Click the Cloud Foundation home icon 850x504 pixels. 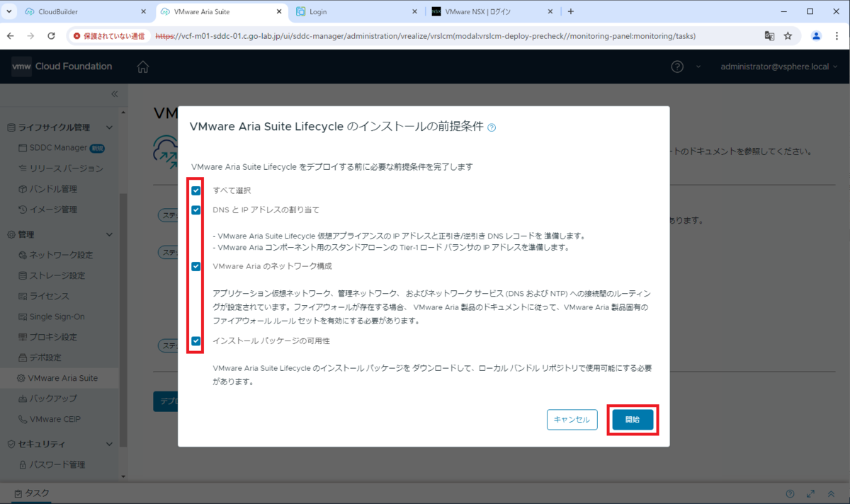143,67
